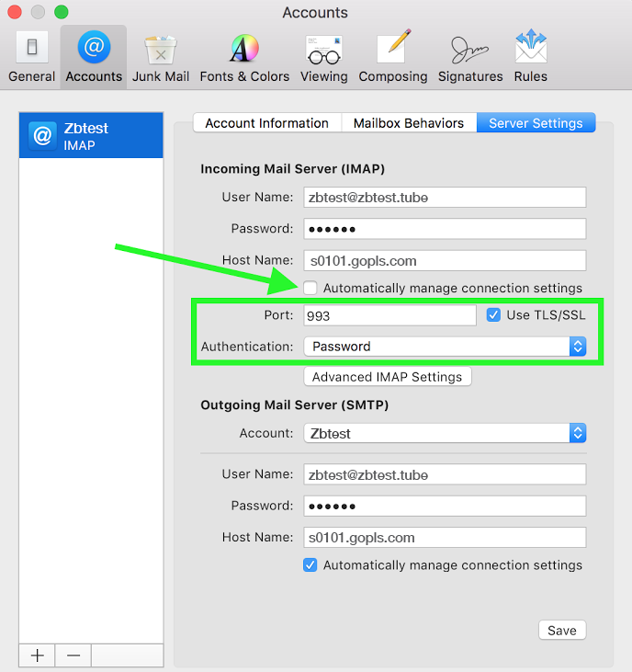The image size is (632, 672).
Task: Click the outgoing SMTP Host Name field
Action: coord(445,538)
